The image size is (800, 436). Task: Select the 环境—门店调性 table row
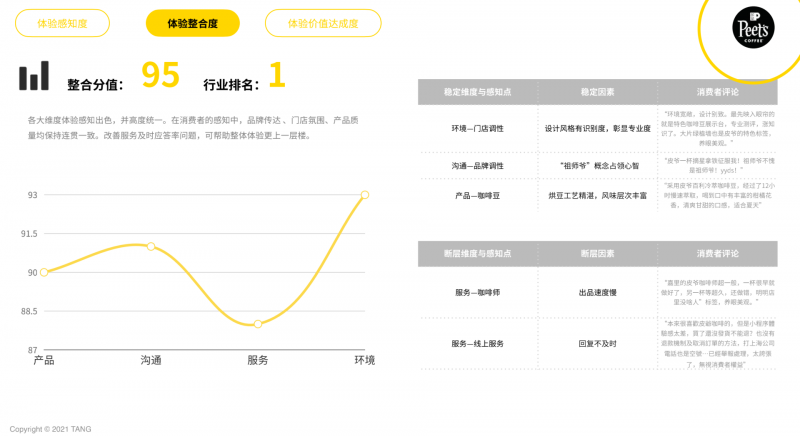click(477, 129)
